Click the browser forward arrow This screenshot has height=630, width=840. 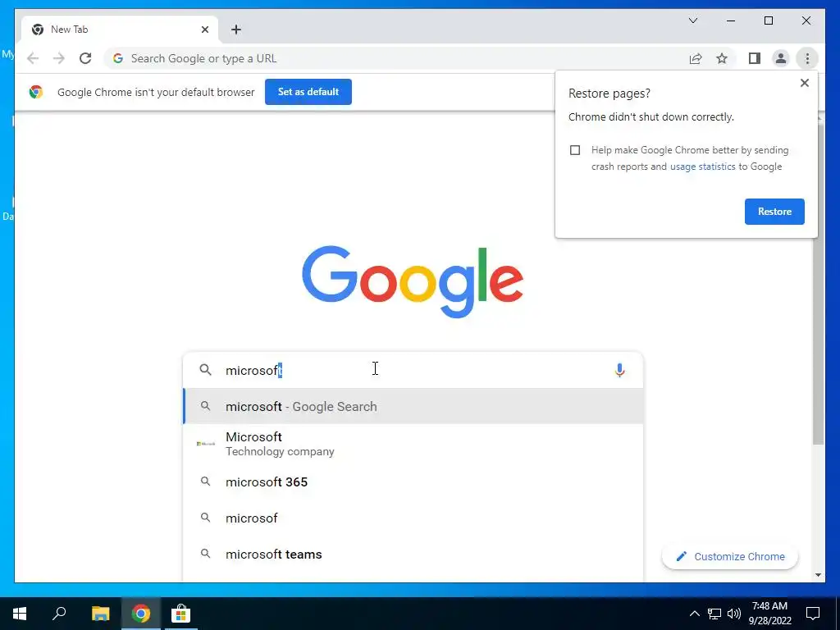pyautogui.click(x=59, y=58)
